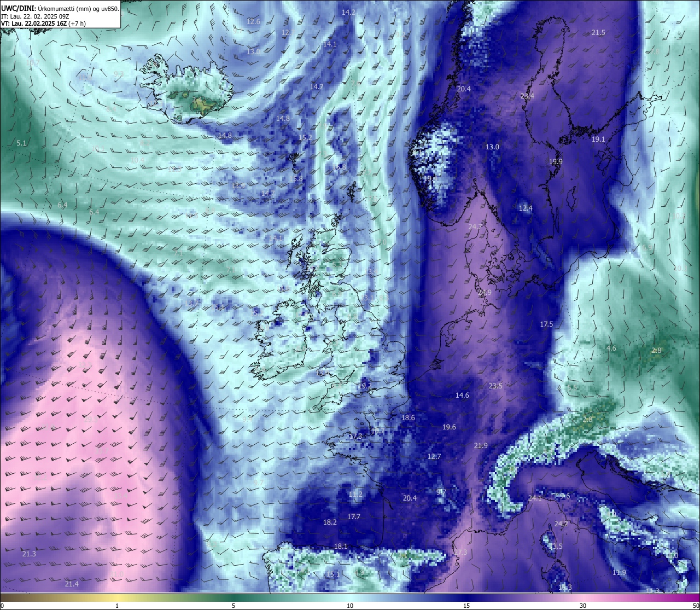Viewport: 700px width, 610px height.
Task: Select the colorbar tick label 10
Action: [x=350, y=606]
